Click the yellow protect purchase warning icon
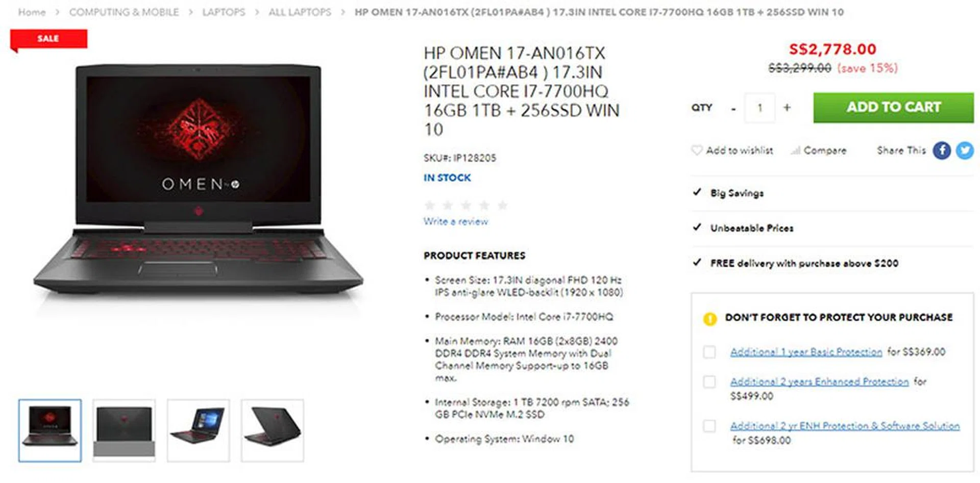This screenshot has height=483, width=980. point(709,318)
